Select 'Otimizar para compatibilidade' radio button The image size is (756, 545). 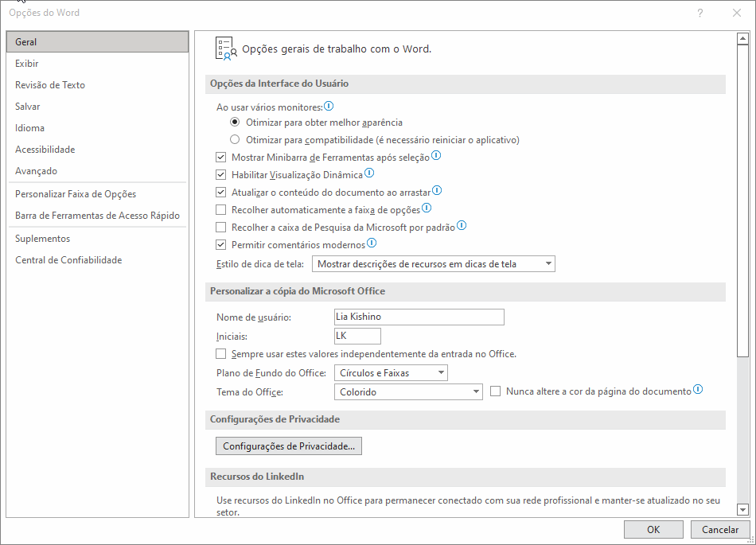coord(235,140)
